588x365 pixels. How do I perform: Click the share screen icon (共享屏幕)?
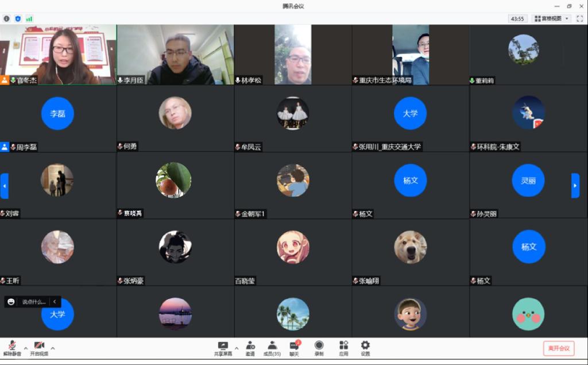coord(223,347)
